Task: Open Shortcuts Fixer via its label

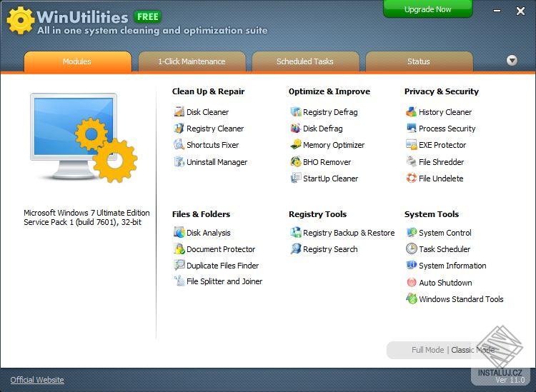Action: pos(213,145)
